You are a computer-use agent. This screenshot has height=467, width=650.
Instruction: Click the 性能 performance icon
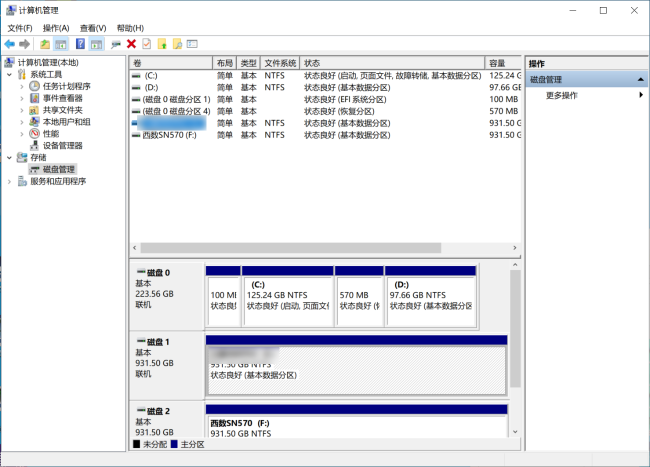coord(34,133)
